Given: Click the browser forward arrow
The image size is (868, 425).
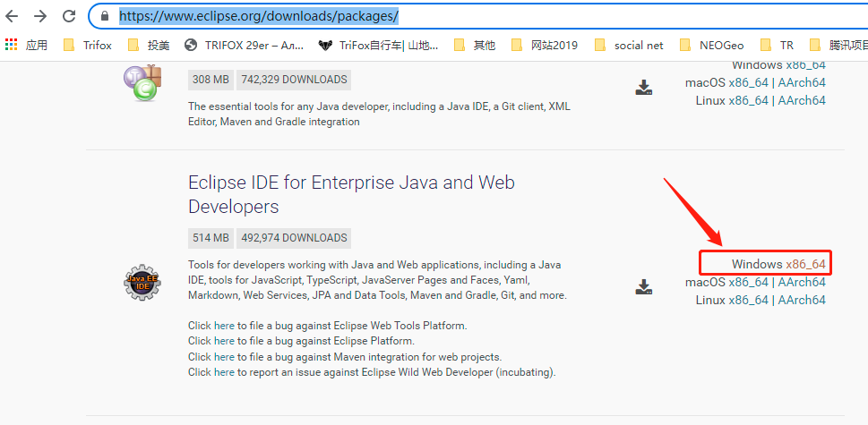Looking at the screenshot, I should (x=40, y=16).
